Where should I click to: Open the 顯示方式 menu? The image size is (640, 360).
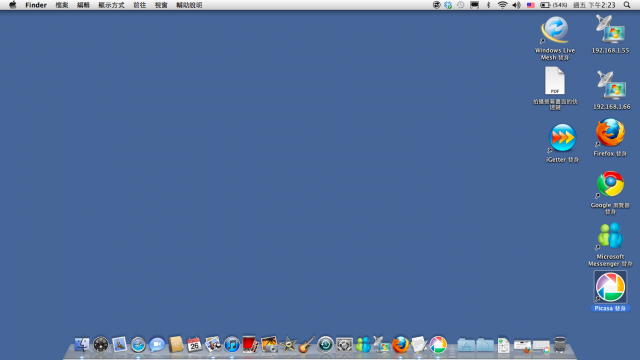pyautogui.click(x=111, y=5)
